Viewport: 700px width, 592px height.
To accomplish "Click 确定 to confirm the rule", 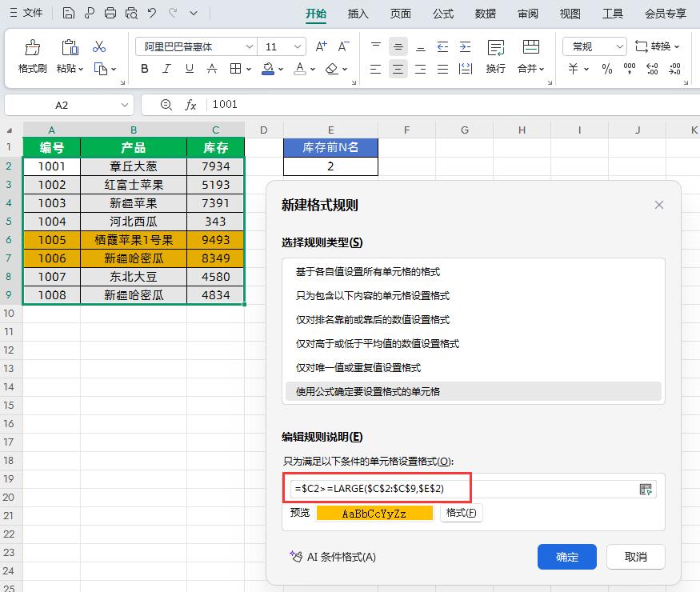I will [x=567, y=557].
